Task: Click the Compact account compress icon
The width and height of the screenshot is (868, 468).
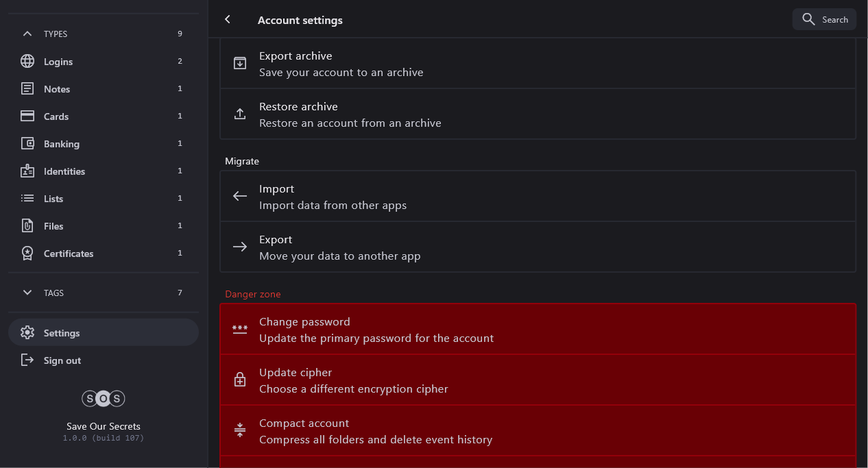Action: click(x=240, y=430)
